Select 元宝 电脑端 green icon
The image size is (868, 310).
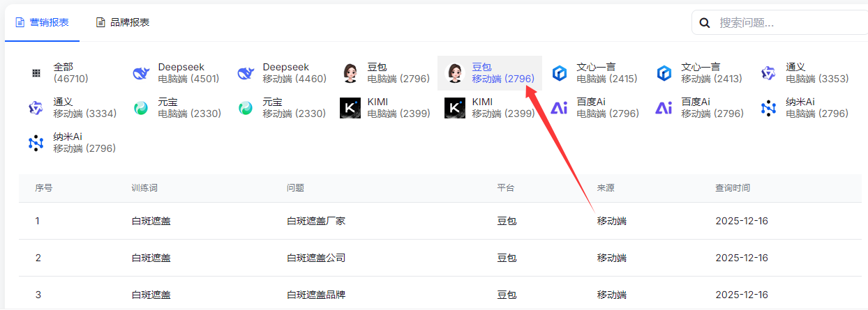tap(141, 108)
